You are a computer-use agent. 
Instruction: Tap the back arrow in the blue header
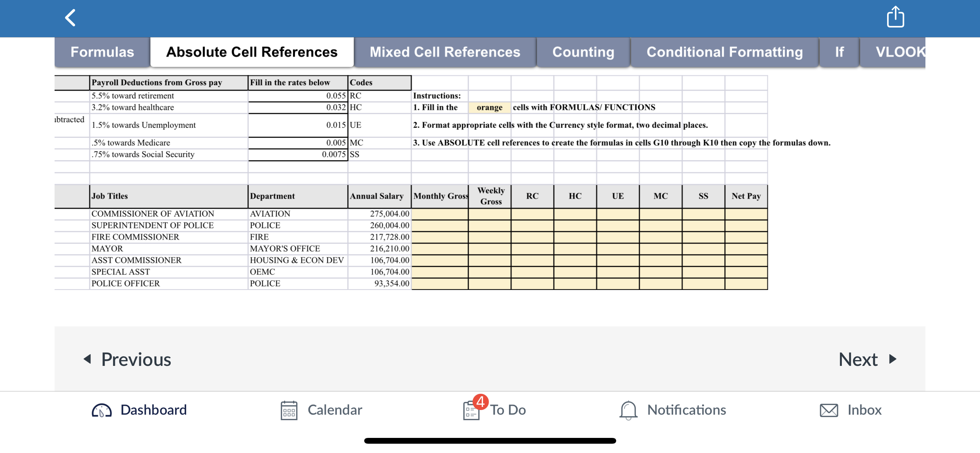coord(70,17)
